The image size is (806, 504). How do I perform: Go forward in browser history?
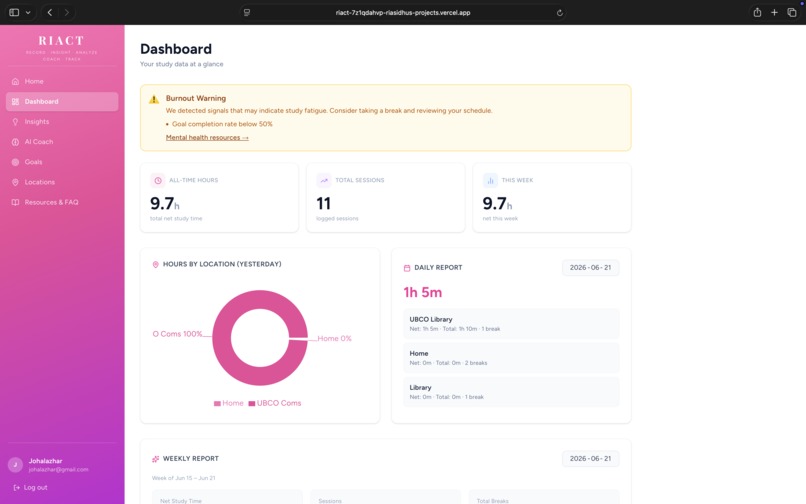[66, 12]
